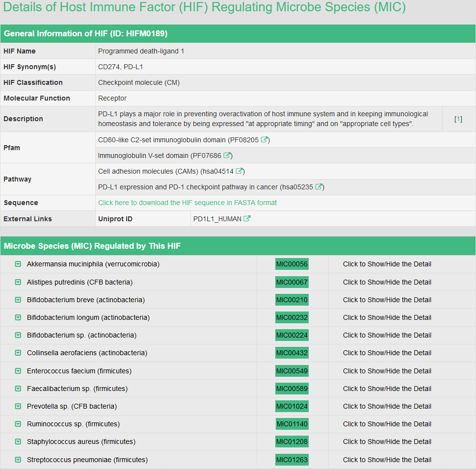Show/hide detail for Streptococcus pneumoniae

[387, 460]
